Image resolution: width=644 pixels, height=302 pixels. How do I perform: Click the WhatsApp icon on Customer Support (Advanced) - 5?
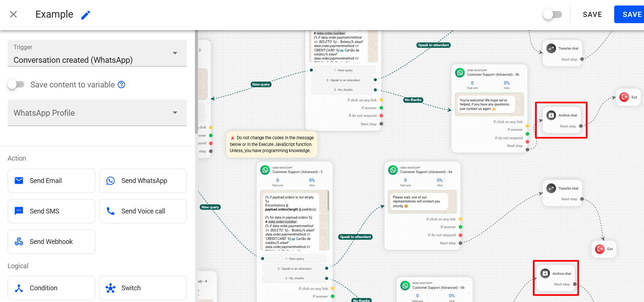coord(265,170)
